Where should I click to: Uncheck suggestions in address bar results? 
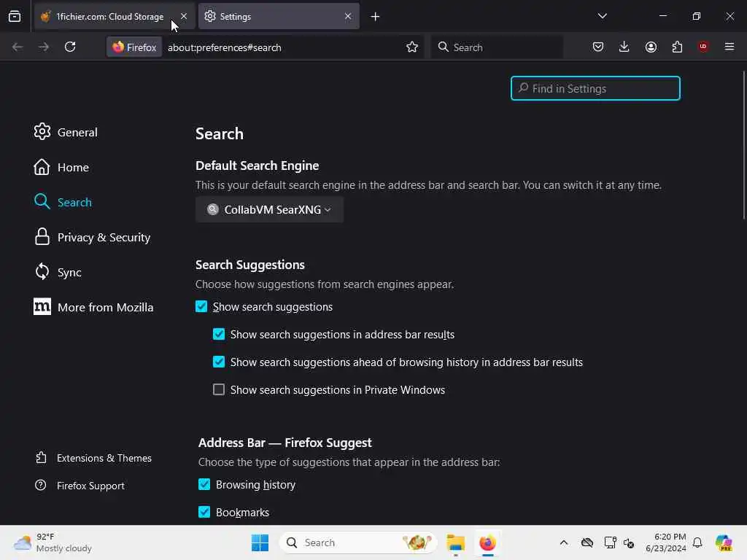[219, 334]
